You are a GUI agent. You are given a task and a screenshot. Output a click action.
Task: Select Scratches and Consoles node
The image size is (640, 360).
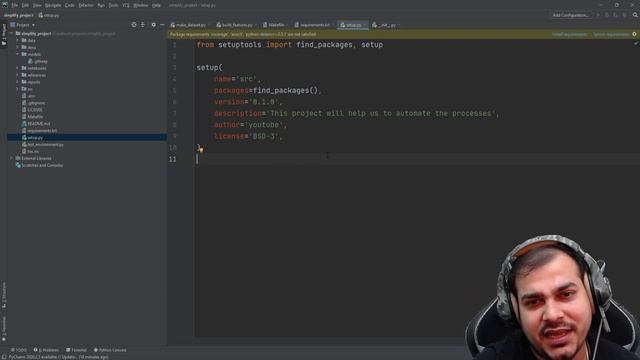click(x=39, y=165)
